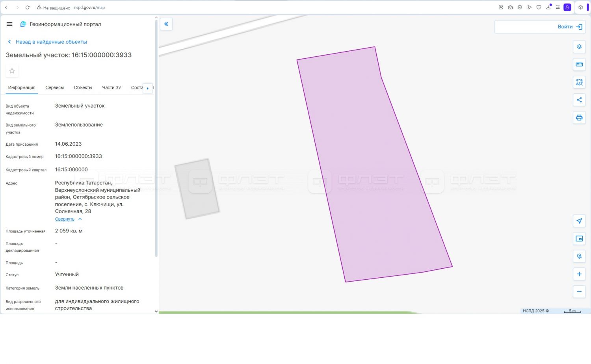
Task: Select the ruler measurement tool
Action: click(x=579, y=65)
